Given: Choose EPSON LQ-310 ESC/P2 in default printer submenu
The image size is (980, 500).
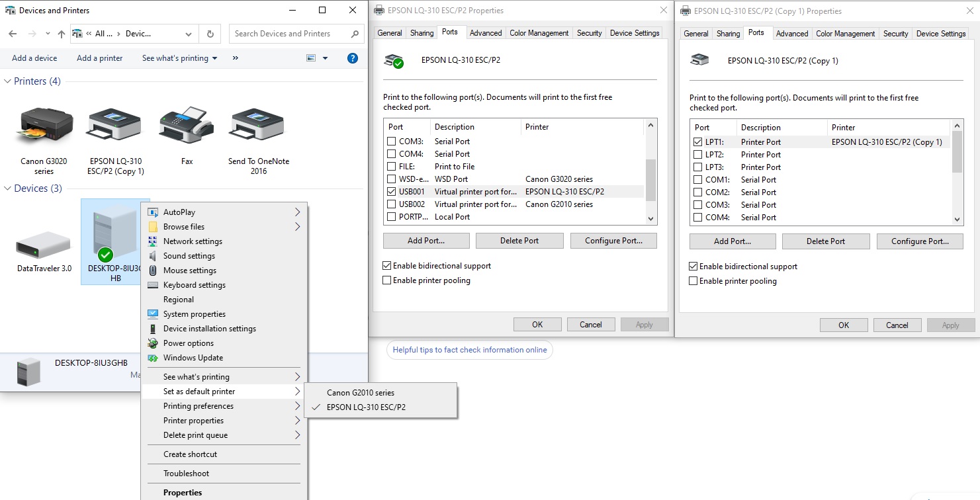Looking at the screenshot, I should (x=380, y=407).
